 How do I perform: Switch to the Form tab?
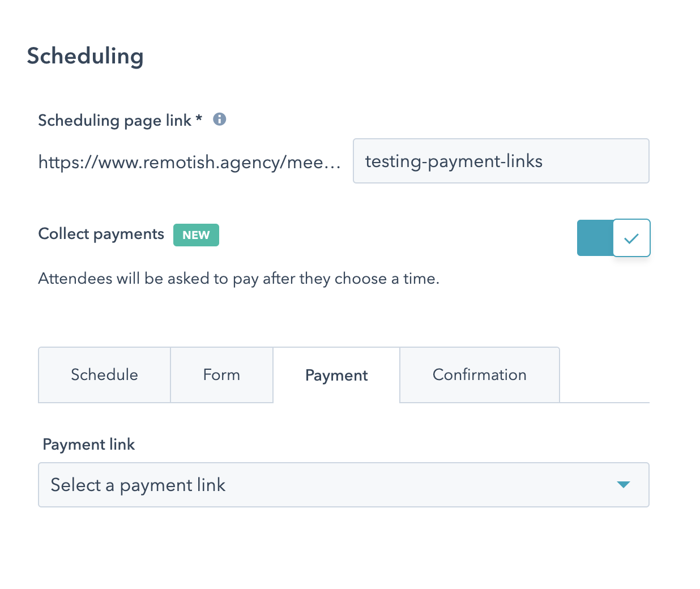221,375
